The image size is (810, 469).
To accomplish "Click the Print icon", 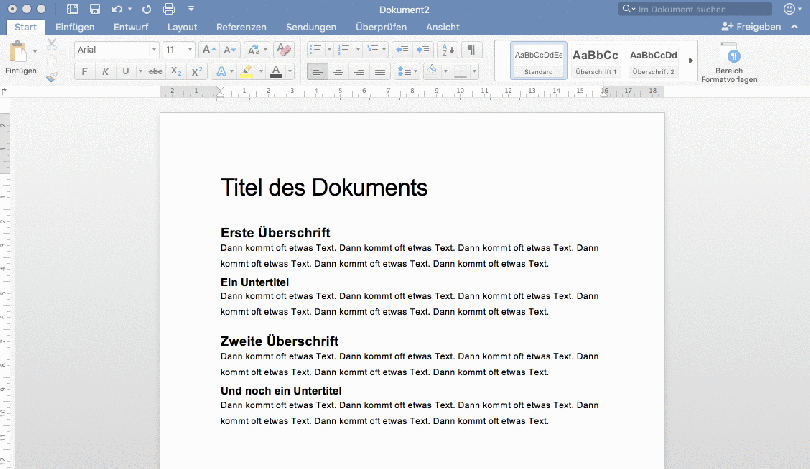I will point(169,9).
